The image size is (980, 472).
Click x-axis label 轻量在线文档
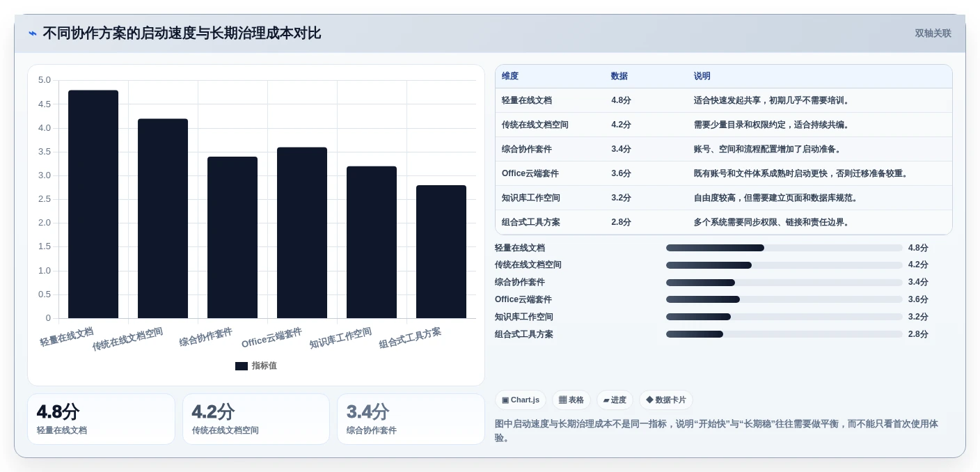pyautogui.click(x=67, y=337)
